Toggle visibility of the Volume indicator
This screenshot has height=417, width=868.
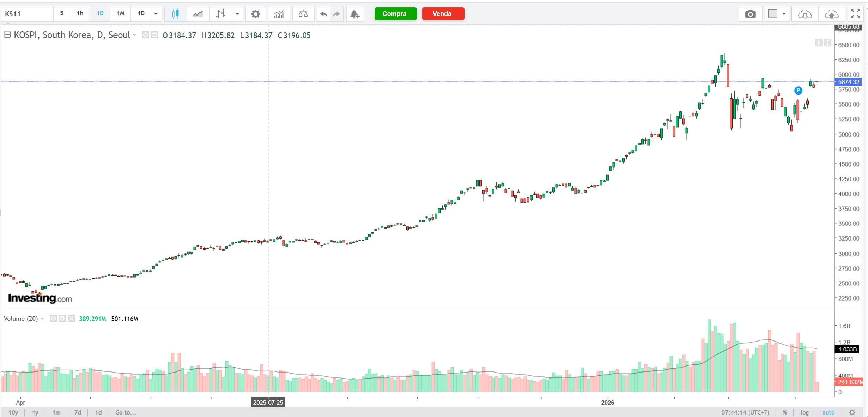coord(53,319)
